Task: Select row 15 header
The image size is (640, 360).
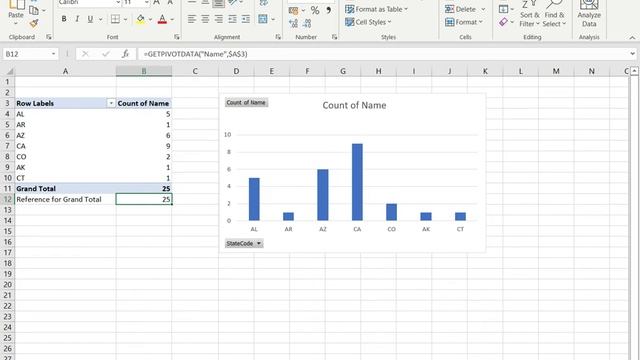Action: pyautogui.click(x=8, y=231)
